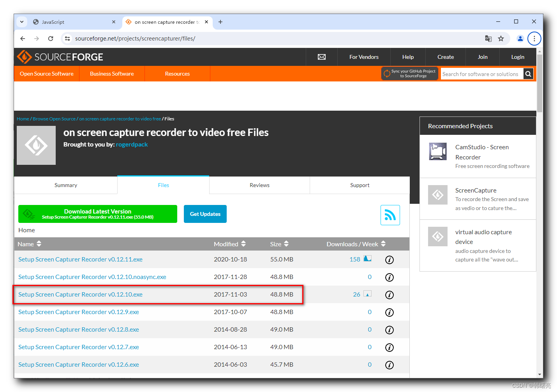Expand the tab search dropdown arrow
The width and height of the screenshot is (557, 392).
point(22,22)
